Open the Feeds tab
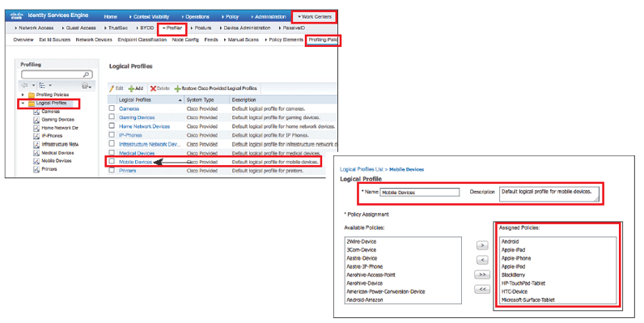Image resolution: width=644 pixels, height=323 pixels. 211,40
